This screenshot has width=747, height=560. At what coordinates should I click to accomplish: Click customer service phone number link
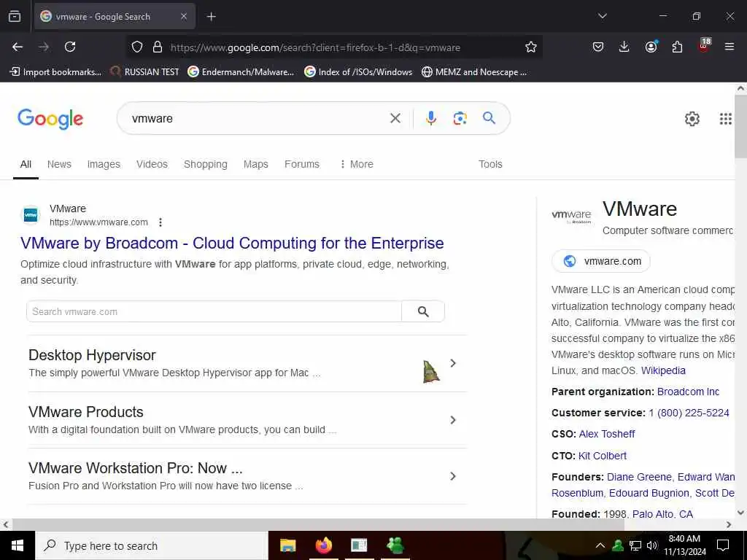tap(689, 413)
